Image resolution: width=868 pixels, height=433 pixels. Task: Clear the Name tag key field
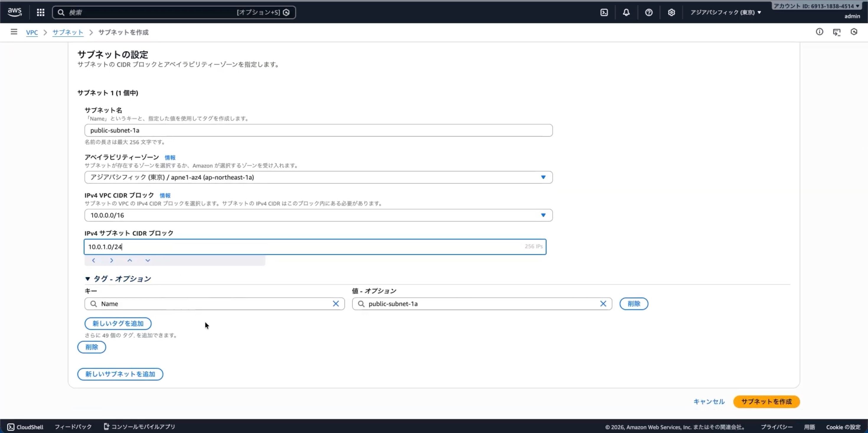click(336, 304)
